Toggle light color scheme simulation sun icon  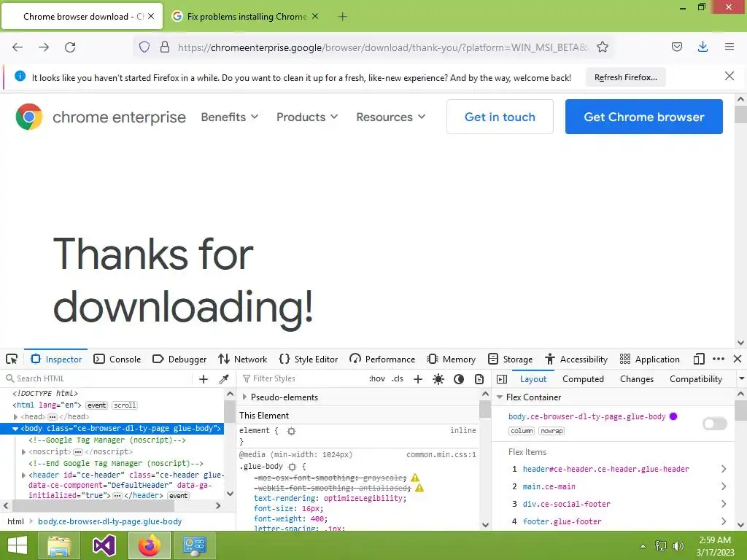point(438,379)
